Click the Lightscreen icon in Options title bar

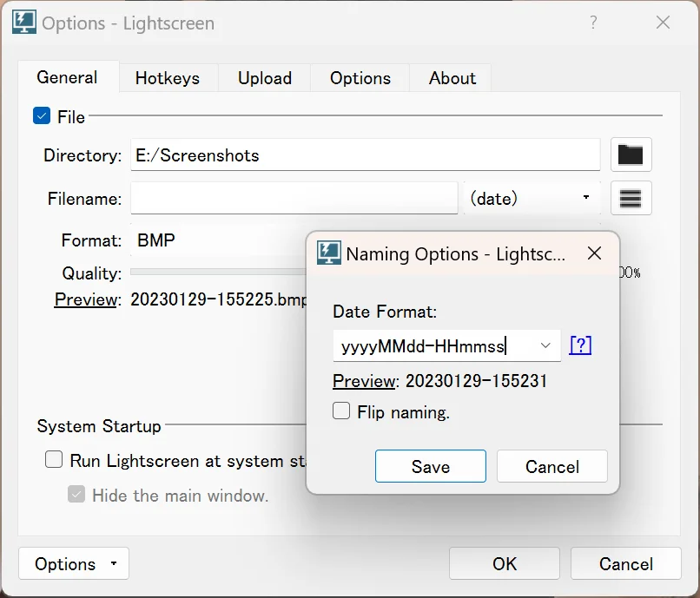pos(23,23)
